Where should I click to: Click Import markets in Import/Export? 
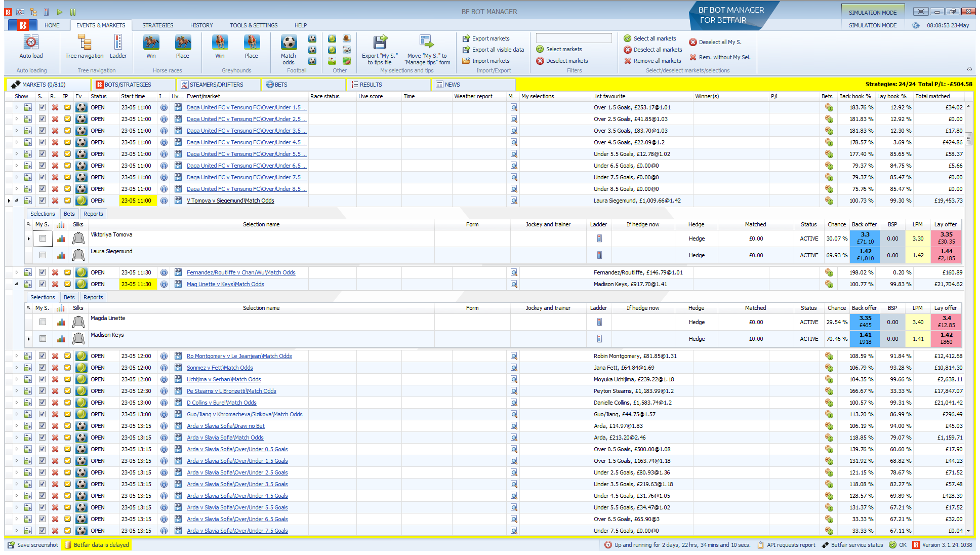point(486,61)
